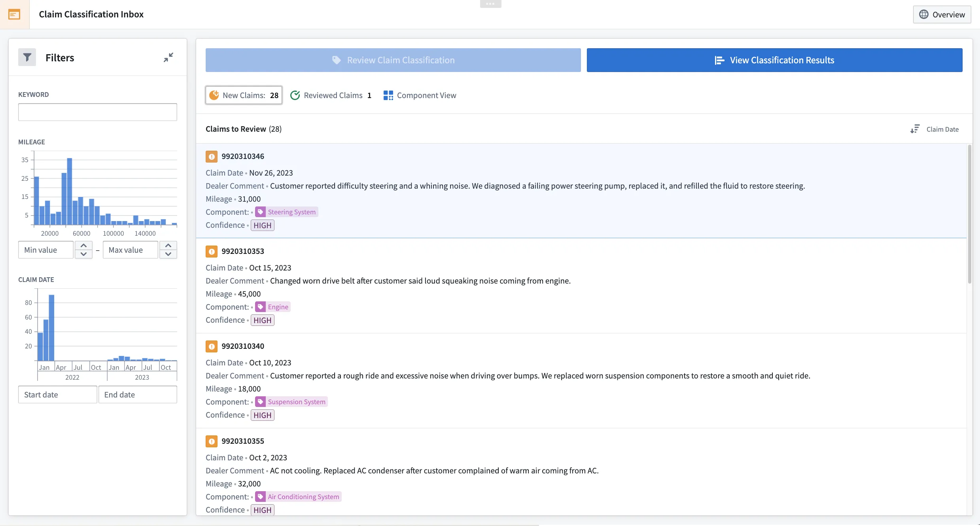Open the Overview button
Screen dimensions: 980x526
942,15
